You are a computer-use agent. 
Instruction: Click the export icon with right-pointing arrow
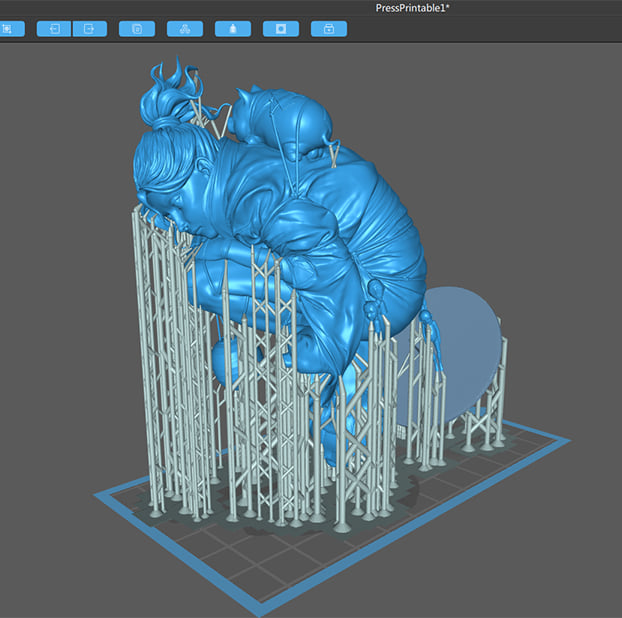[89, 28]
